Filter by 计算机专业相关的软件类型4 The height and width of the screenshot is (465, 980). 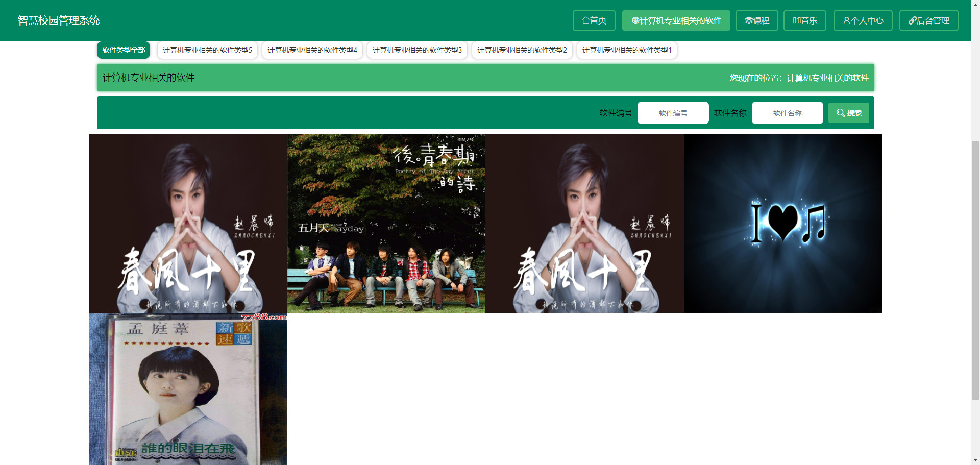point(312,50)
